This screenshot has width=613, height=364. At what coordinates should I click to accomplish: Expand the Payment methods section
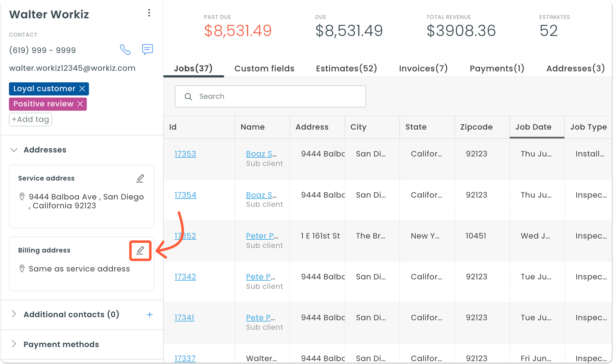(x=14, y=344)
